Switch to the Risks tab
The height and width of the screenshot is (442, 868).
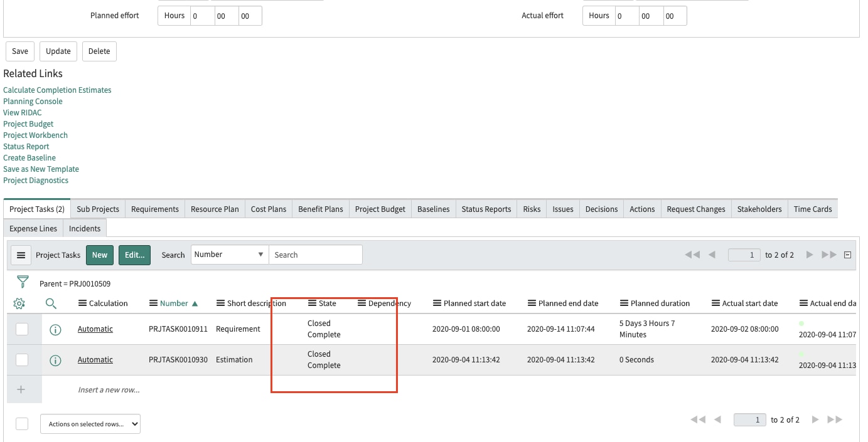click(x=532, y=209)
